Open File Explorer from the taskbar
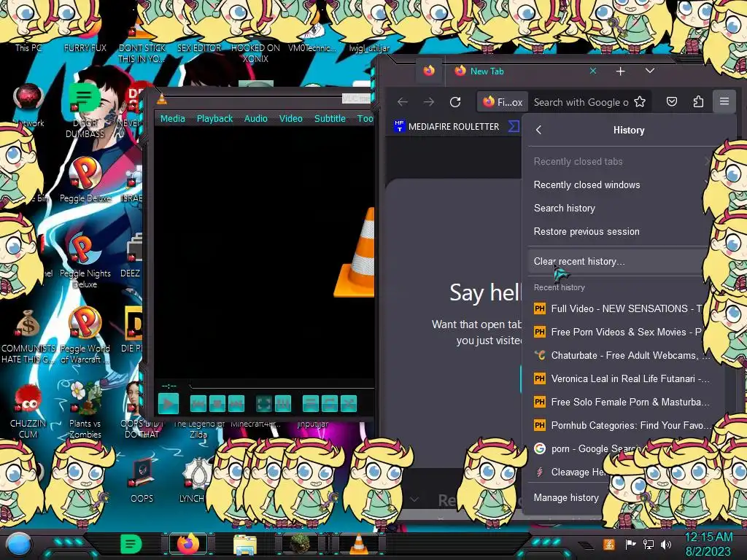Viewport: 747px width, 560px height. (245, 545)
